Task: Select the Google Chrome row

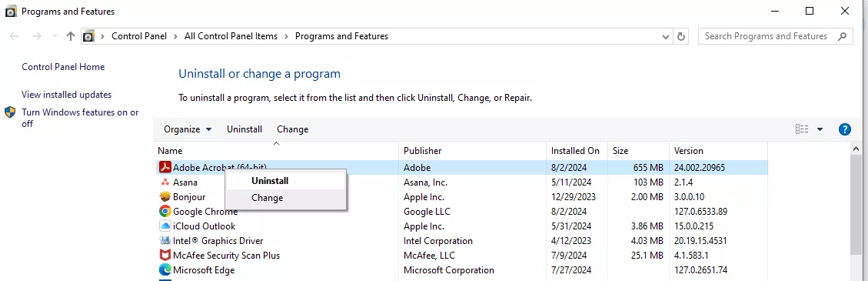Action: [x=461, y=211]
